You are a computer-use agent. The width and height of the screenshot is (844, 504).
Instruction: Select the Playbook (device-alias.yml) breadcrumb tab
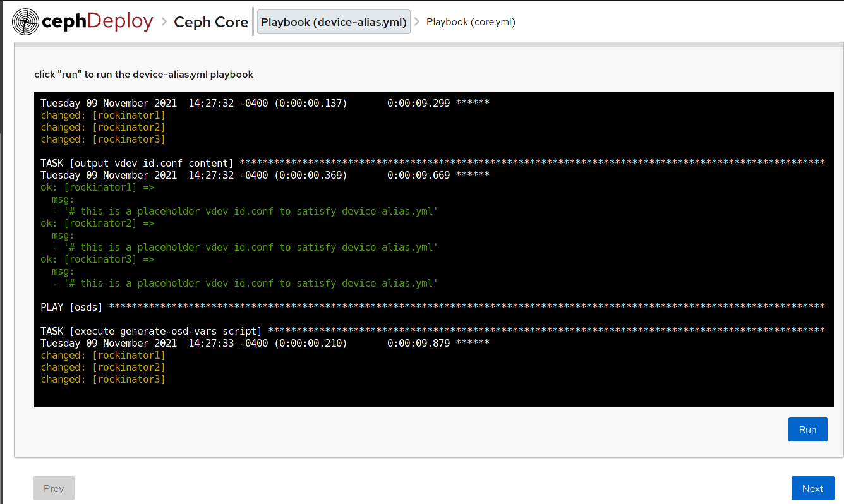tap(333, 21)
